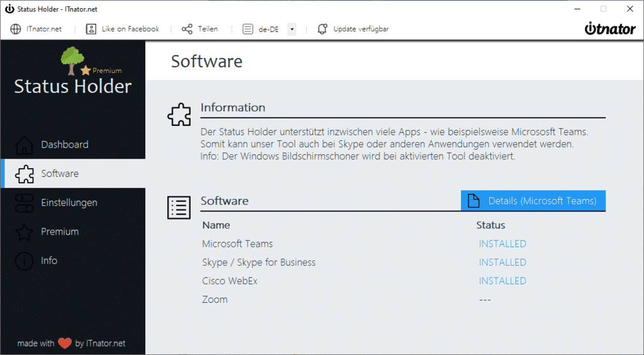The width and height of the screenshot is (644, 355).
Task: Click the document icon on Details button
Action: pos(474,201)
